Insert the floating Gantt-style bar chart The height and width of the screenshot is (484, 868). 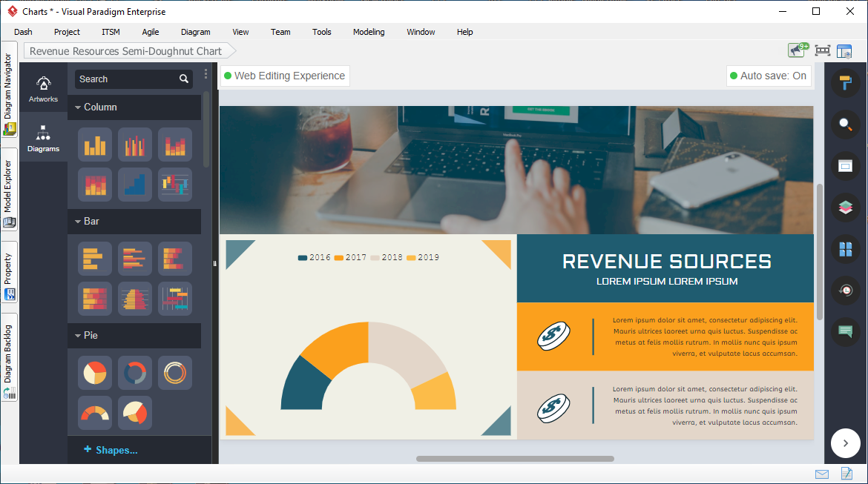tap(175, 299)
